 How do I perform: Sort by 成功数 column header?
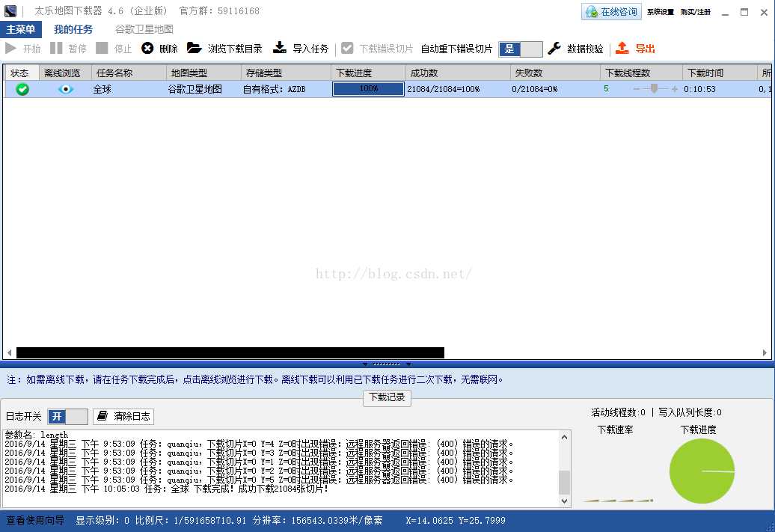click(458, 73)
